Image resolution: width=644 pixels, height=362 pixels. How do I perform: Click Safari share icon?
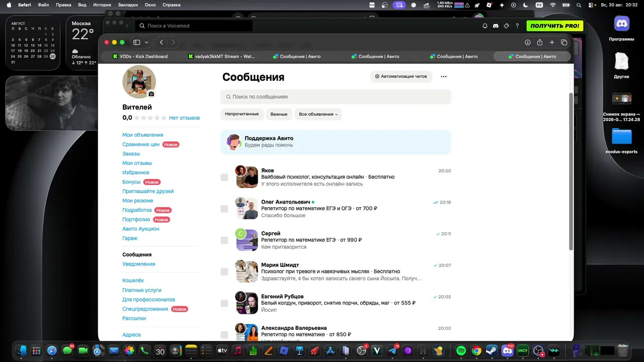tap(539, 42)
